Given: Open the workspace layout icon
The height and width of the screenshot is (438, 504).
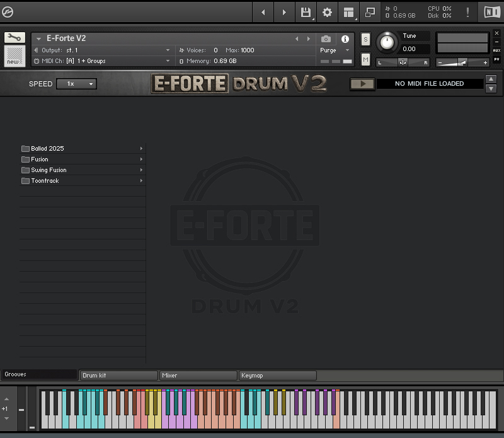Looking at the screenshot, I should tap(349, 12).
